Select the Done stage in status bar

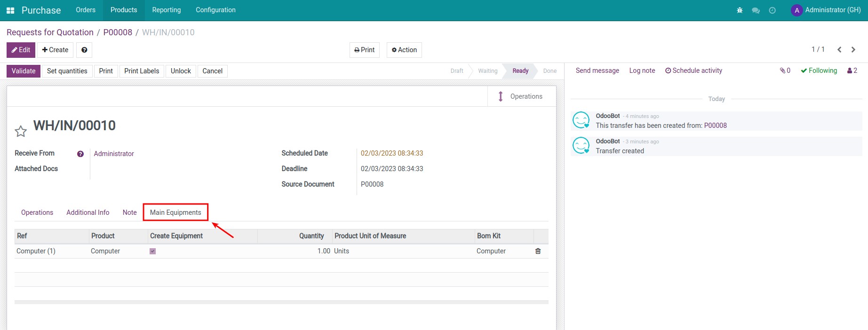[x=549, y=71]
